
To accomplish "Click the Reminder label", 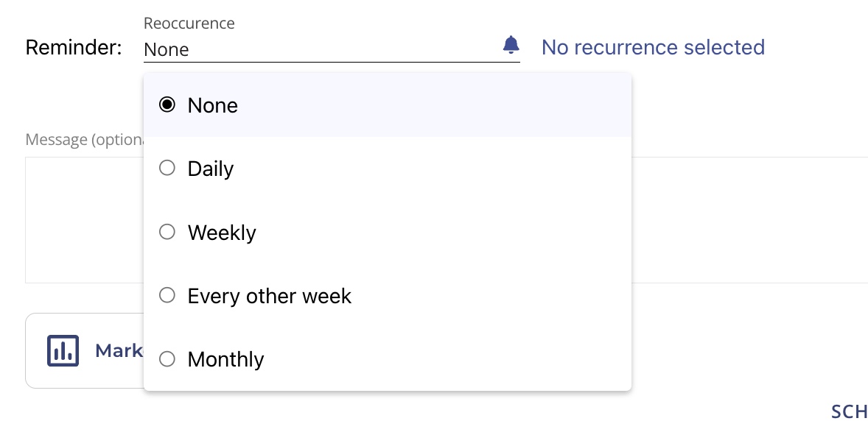I will (x=74, y=48).
